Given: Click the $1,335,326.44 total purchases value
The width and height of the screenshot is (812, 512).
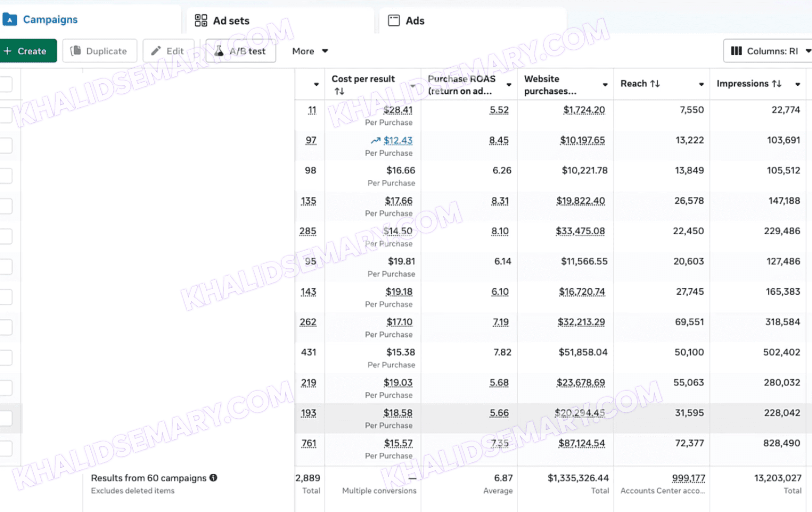Looking at the screenshot, I should click(x=578, y=478).
